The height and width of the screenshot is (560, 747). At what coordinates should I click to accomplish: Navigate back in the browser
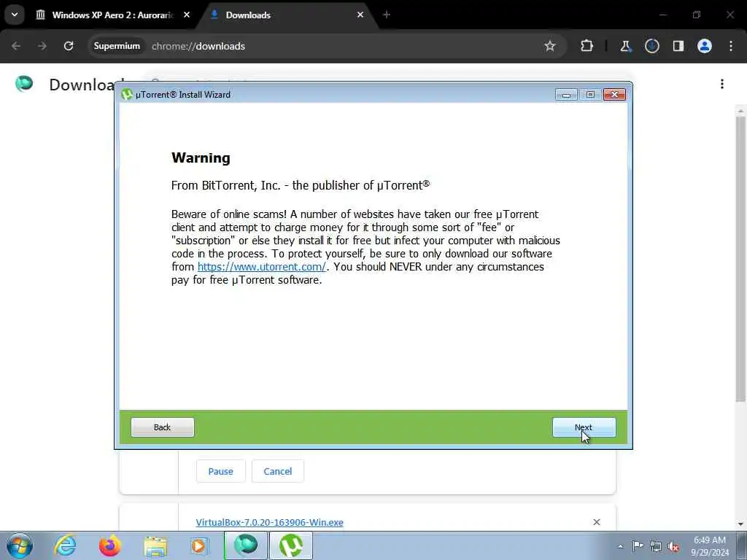pyautogui.click(x=16, y=46)
